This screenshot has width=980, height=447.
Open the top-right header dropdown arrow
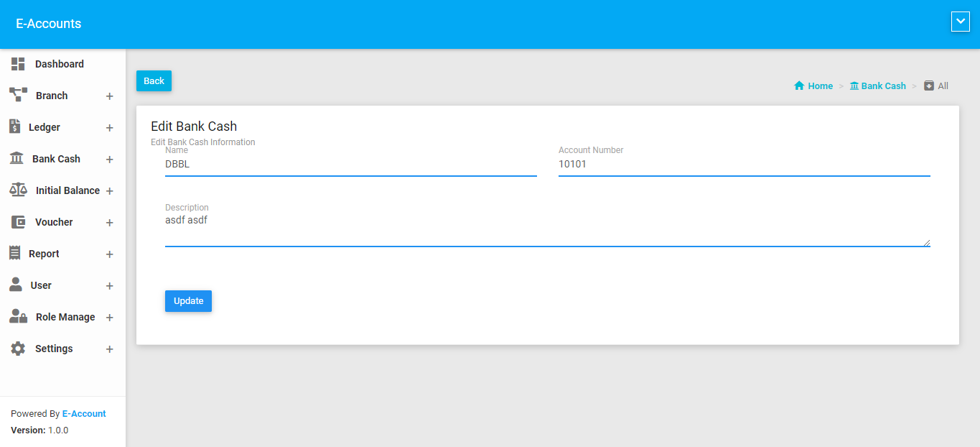click(x=960, y=22)
